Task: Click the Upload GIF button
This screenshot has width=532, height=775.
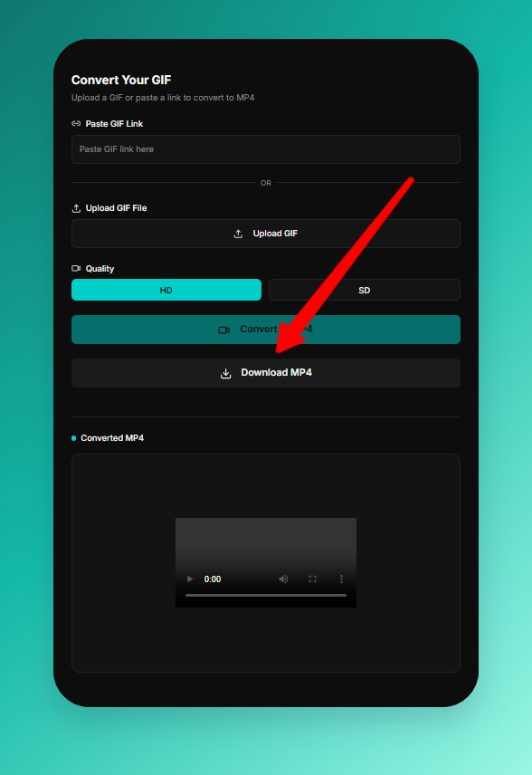Action: point(266,234)
